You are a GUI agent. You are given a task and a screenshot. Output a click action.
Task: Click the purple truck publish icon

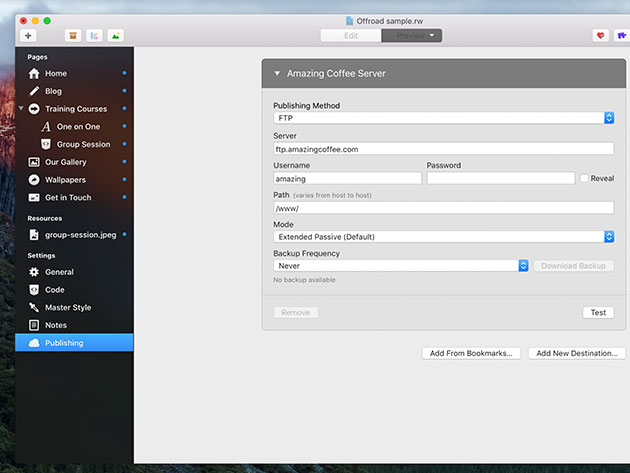click(x=622, y=36)
